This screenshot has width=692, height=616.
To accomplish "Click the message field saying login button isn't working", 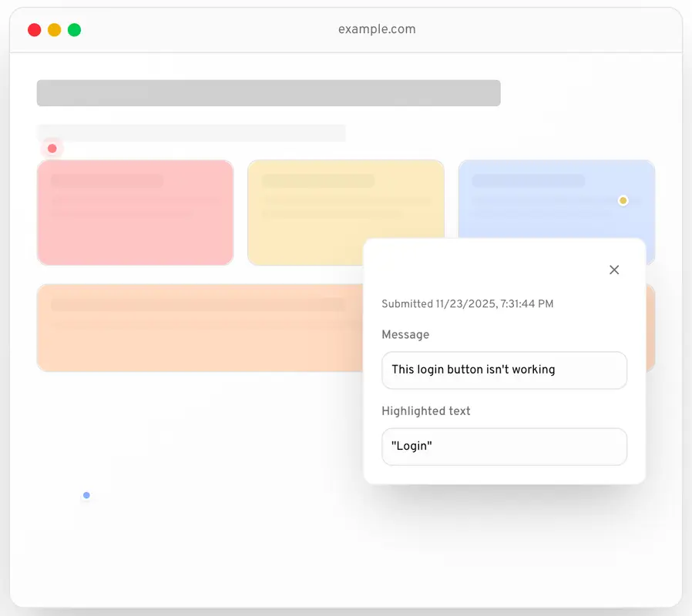I will pyautogui.click(x=504, y=370).
